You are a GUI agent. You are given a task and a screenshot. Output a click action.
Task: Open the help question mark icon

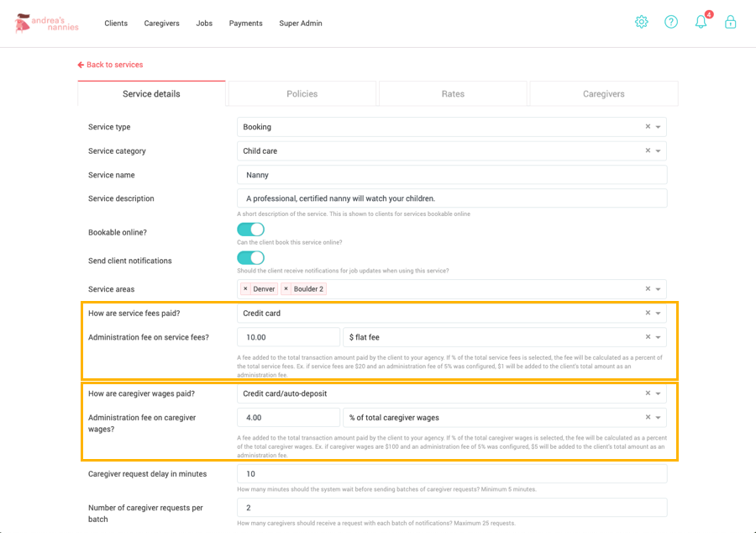click(670, 22)
